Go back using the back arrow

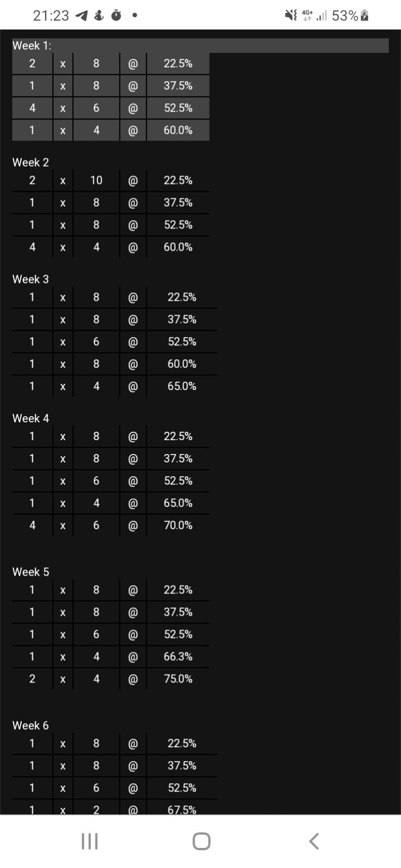314,841
